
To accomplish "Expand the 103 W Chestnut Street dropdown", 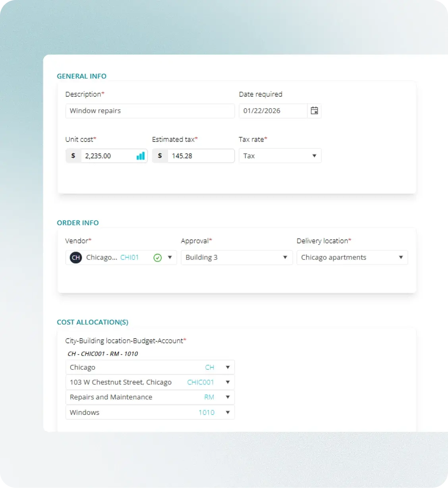I will pos(228,382).
